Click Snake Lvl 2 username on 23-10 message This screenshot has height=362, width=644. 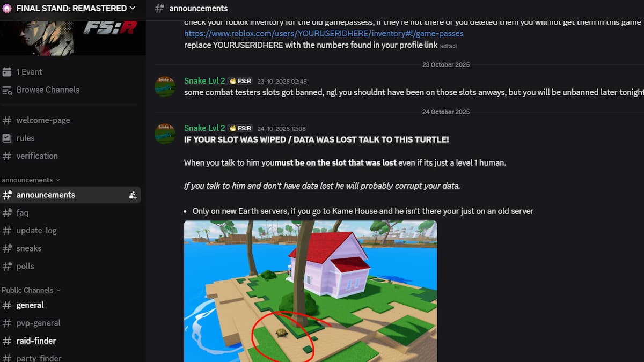coord(204,81)
